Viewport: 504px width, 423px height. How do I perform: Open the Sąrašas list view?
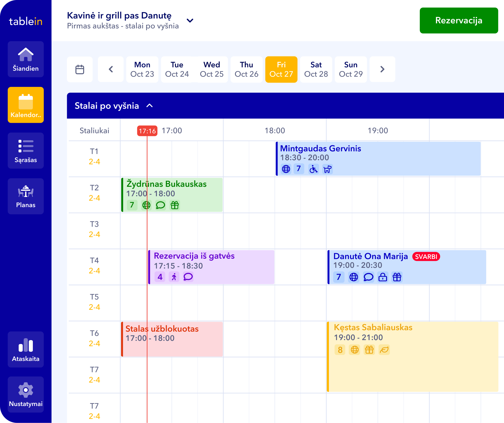(26, 151)
